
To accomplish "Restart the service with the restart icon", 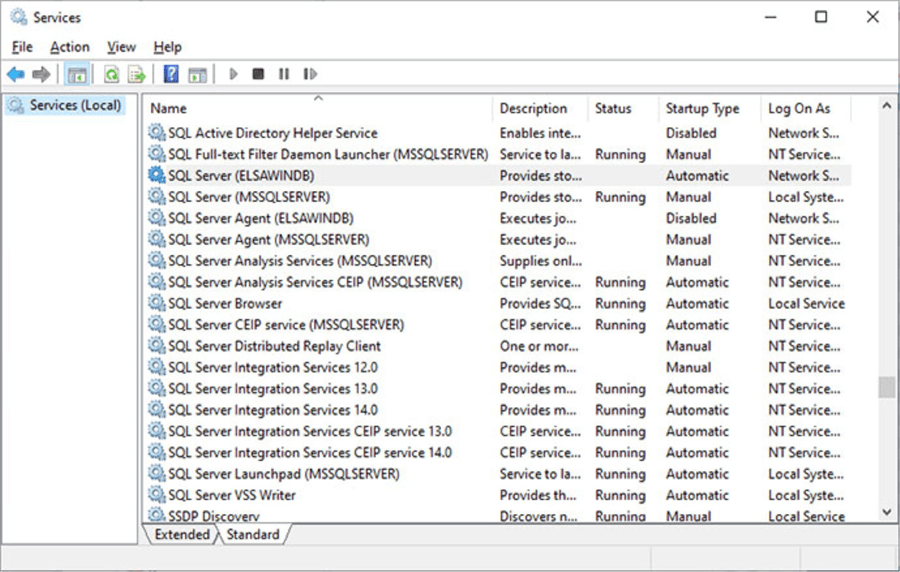I will (310, 74).
